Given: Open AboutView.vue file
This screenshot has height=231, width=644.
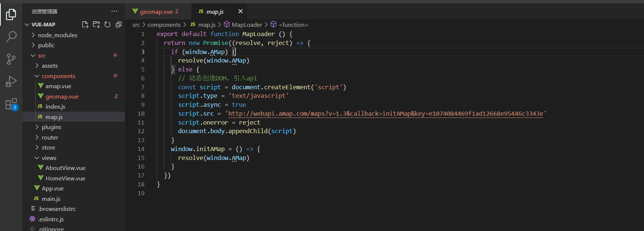Looking at the screenshot, I should 74,168.
